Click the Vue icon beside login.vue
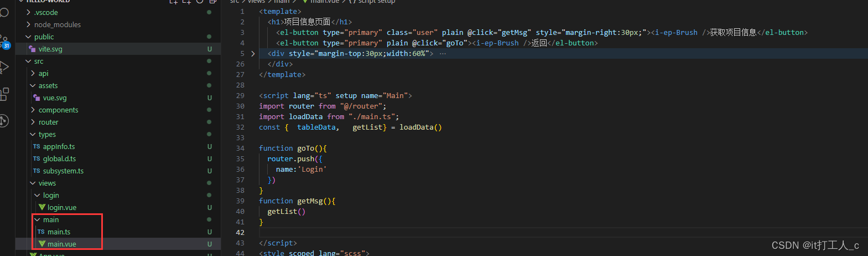The height and width of the screenshot is (256, 868). point(41,207)
